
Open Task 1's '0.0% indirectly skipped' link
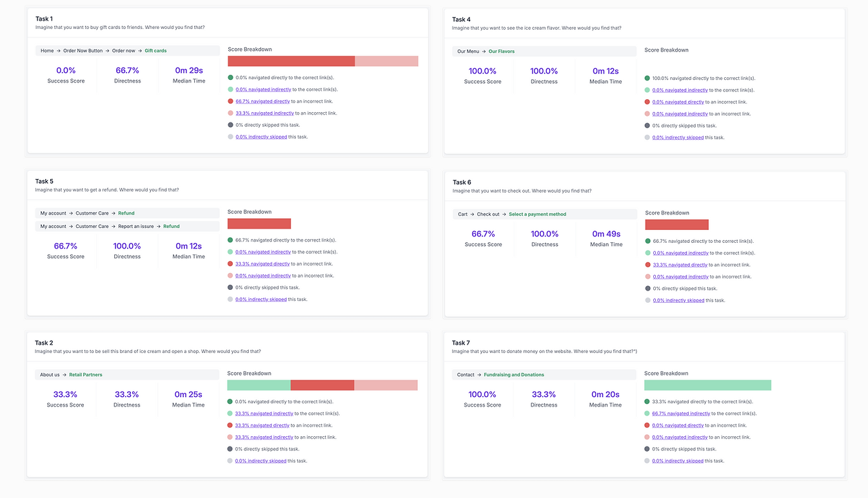pyautogui.click(x=261, y=137)
